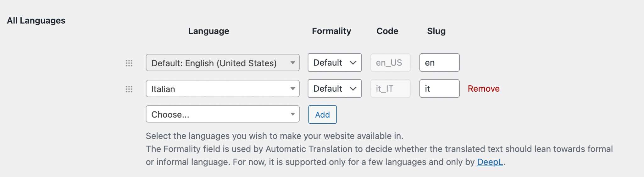This screenshot has width=644, height=177.
Task: Open Formality dropdown in English row
Action: pyautogui.click(x=335, y=62)
